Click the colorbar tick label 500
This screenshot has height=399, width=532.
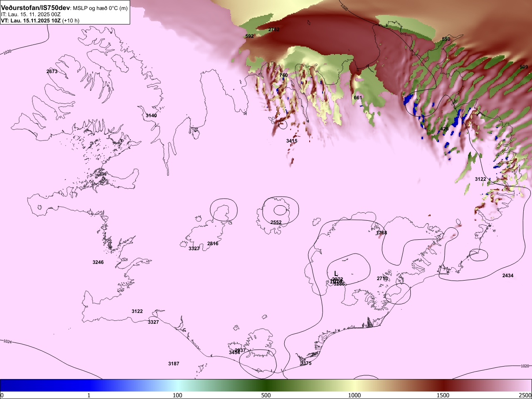[x=266, y=395]
